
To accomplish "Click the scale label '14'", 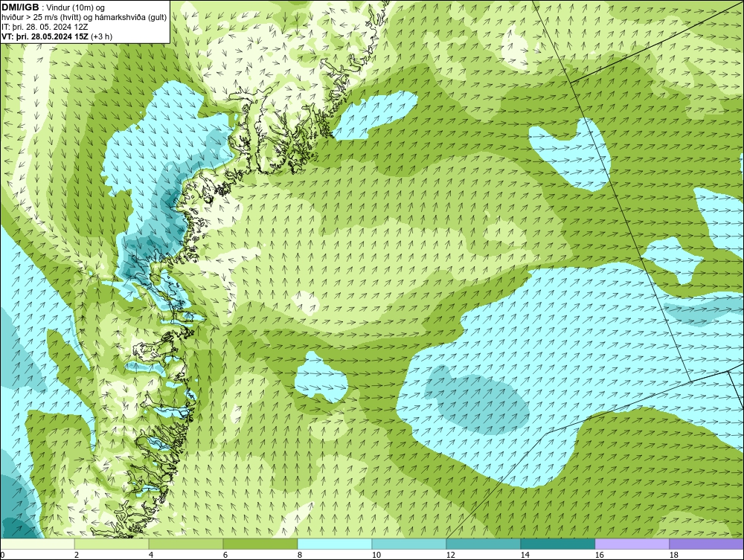I will pos(525,555).
